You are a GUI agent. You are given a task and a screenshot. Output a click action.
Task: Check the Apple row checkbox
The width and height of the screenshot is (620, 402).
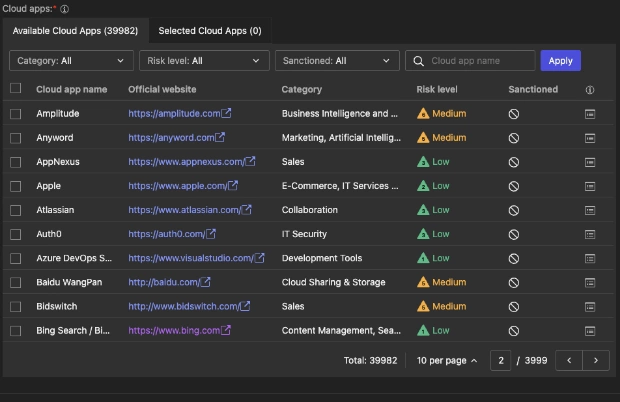[15, 186]
